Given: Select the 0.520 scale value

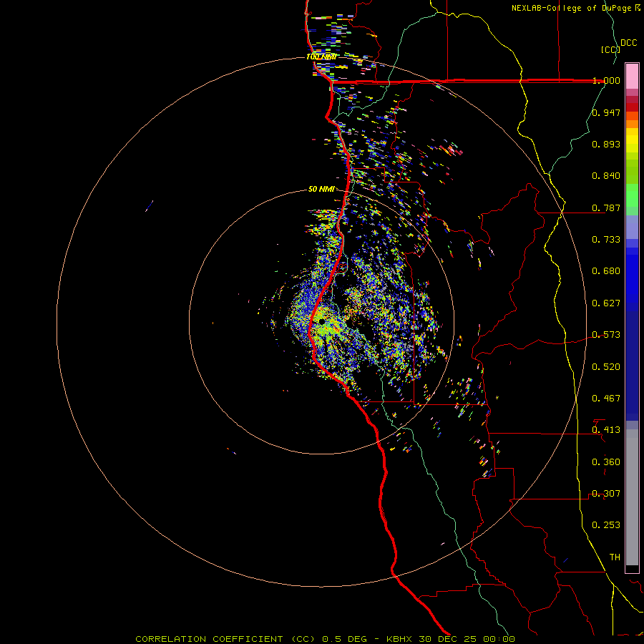Looking at the screenshot, I should click(x=606, y=367).
